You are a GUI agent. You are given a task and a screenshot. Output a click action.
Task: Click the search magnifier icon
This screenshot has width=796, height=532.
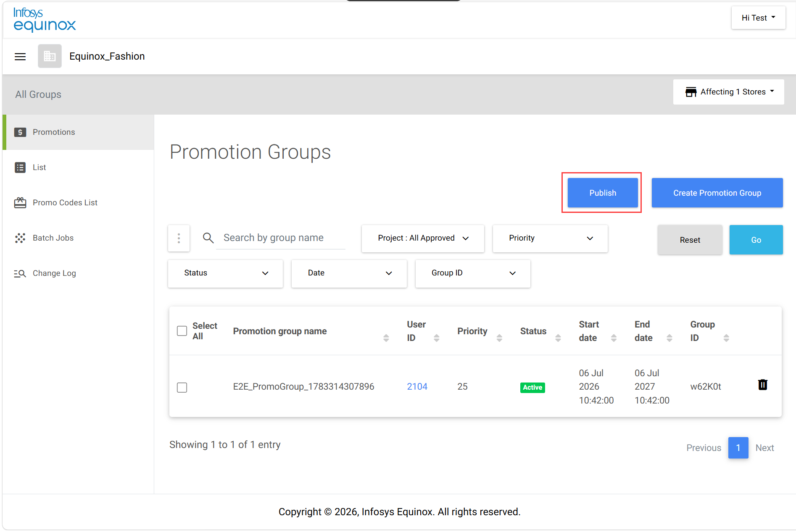[208, 238]
